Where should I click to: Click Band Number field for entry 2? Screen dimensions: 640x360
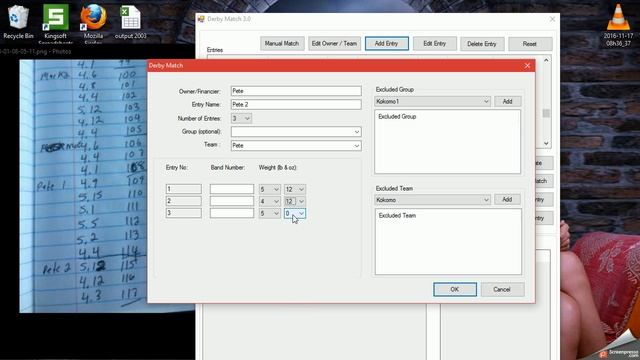tap(232, 201)
